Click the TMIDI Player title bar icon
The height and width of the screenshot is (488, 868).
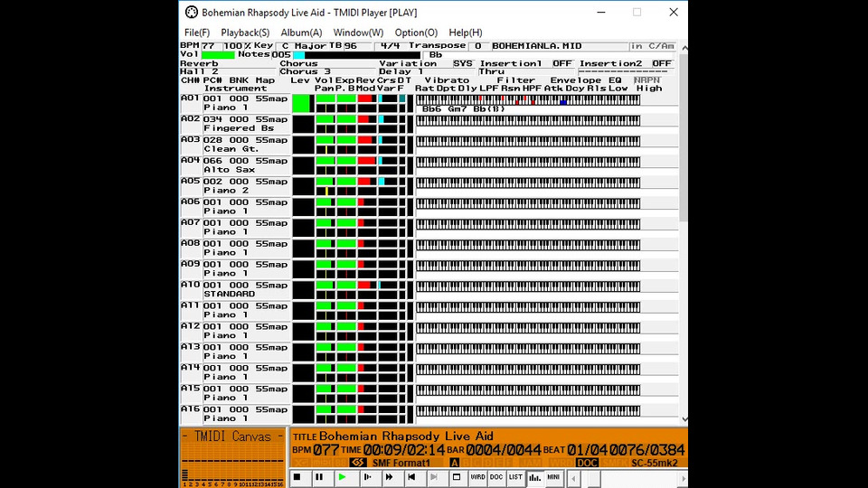pos(191,12)
